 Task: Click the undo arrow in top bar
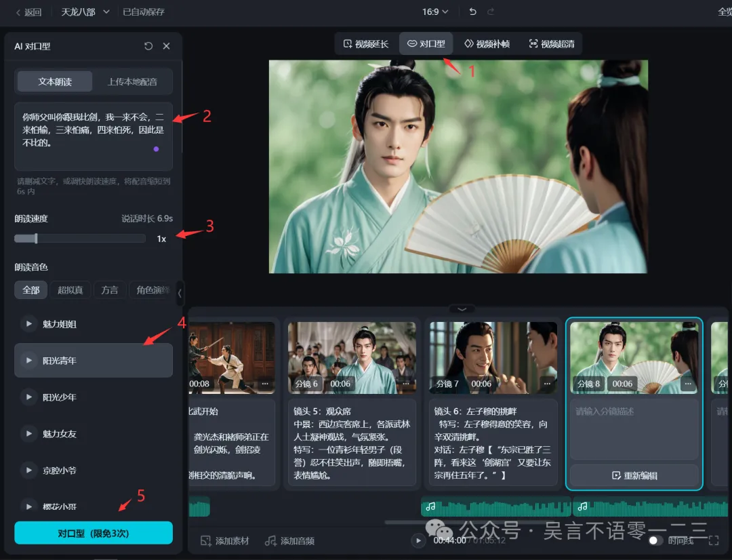click(472, 12)
